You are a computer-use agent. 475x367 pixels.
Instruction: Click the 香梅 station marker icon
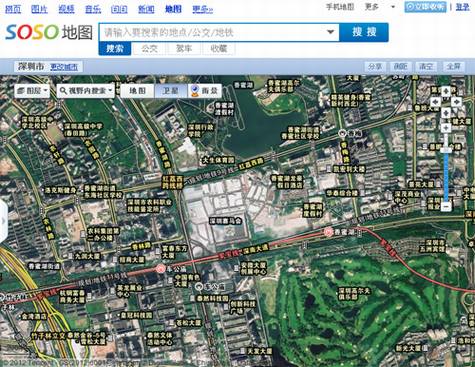coord(342,133)
